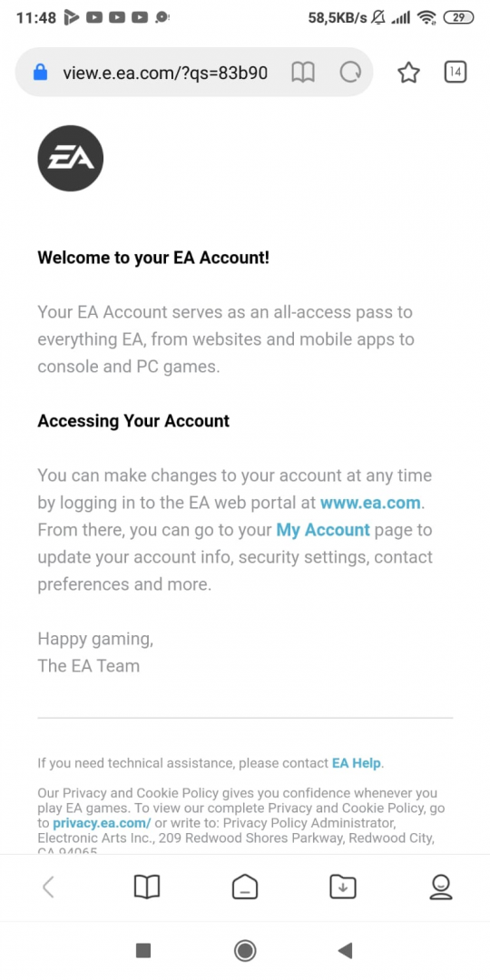
Task: Follow the My Account link
Action: coord(323,530)
